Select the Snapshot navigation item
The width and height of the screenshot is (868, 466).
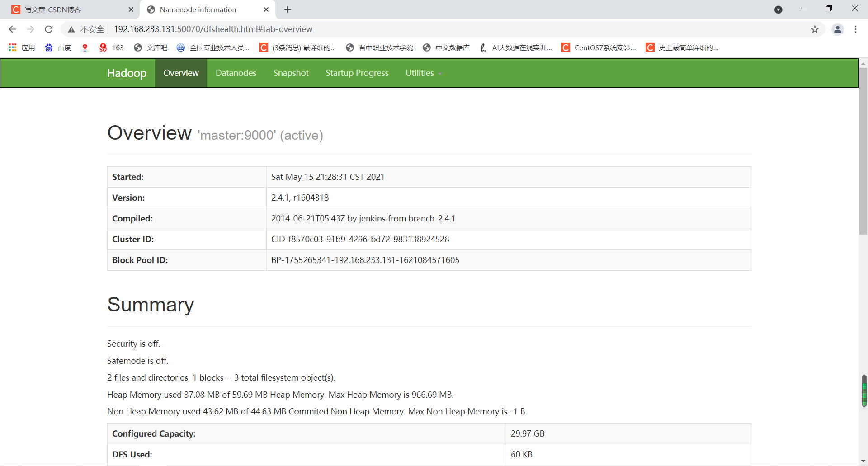291,73
